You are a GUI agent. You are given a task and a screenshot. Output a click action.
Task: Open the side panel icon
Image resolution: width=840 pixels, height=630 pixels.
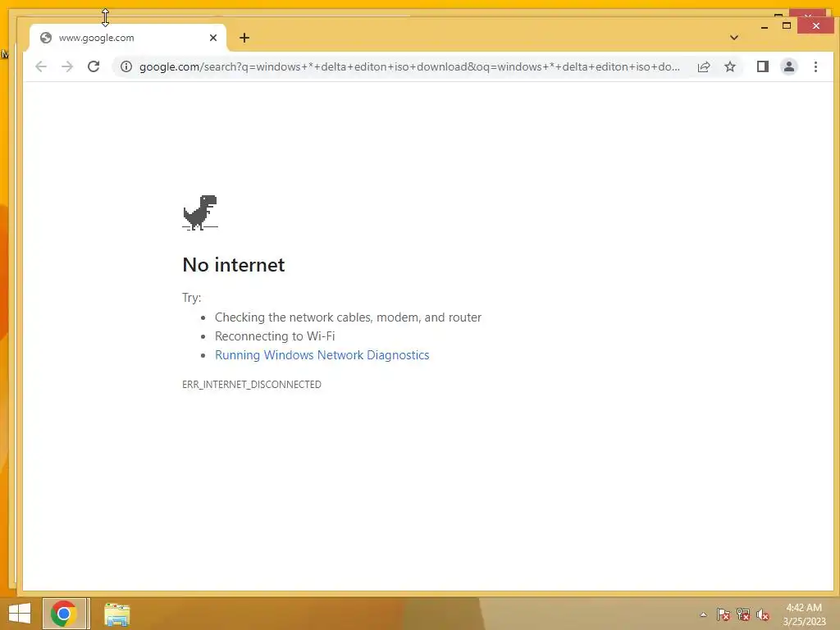point(762,66)
